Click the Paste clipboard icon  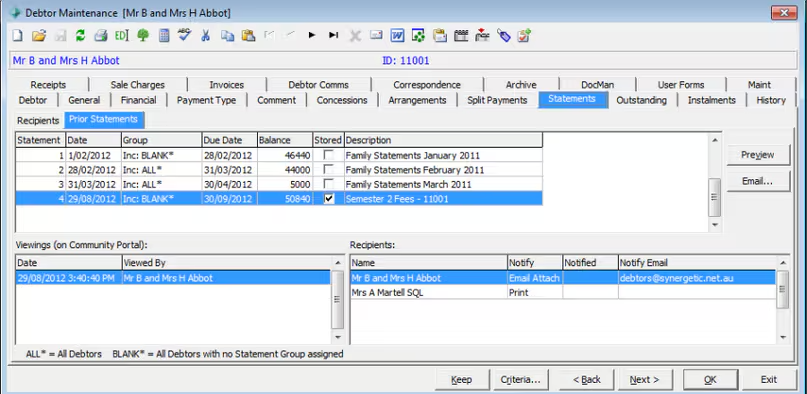[x=249, y=35]
